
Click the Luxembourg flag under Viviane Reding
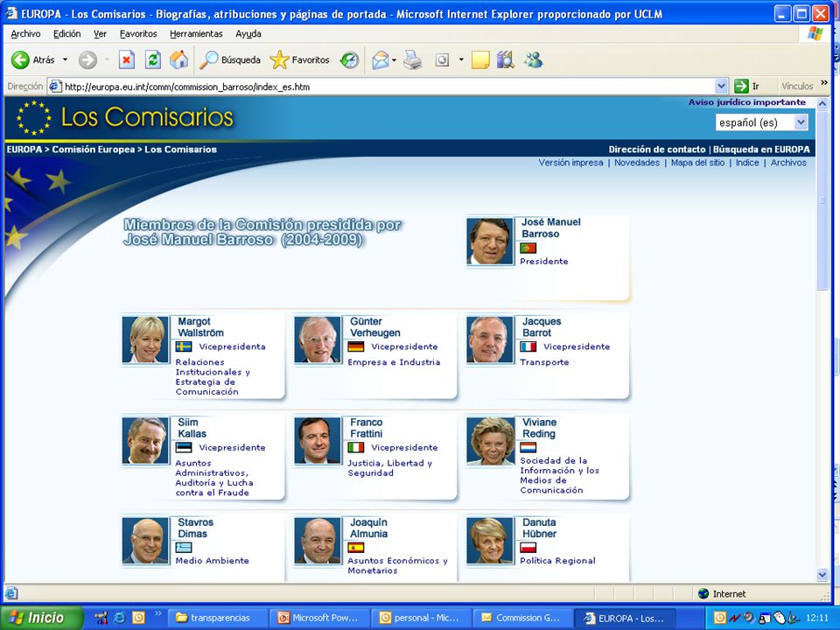[x=528, y=447]
